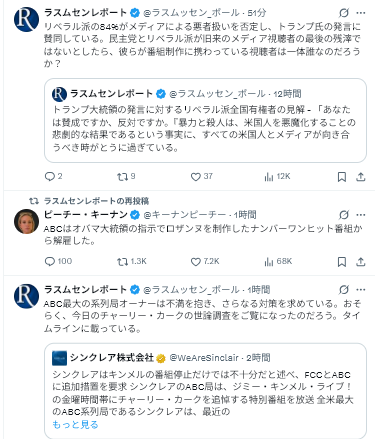Open the quoted 12時間 Rasmussen post
Image resolution: width=375 pixels, height=439 pixels.
(205, 120)
